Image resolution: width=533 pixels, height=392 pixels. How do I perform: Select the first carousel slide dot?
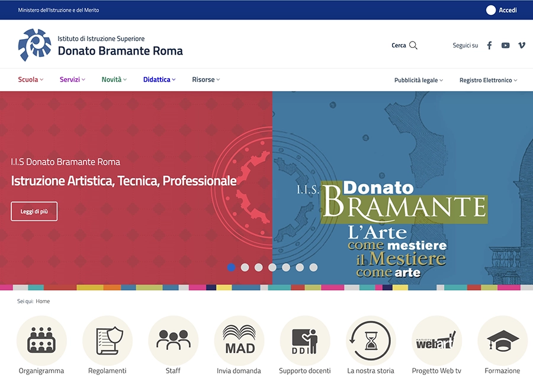[231, 268]
